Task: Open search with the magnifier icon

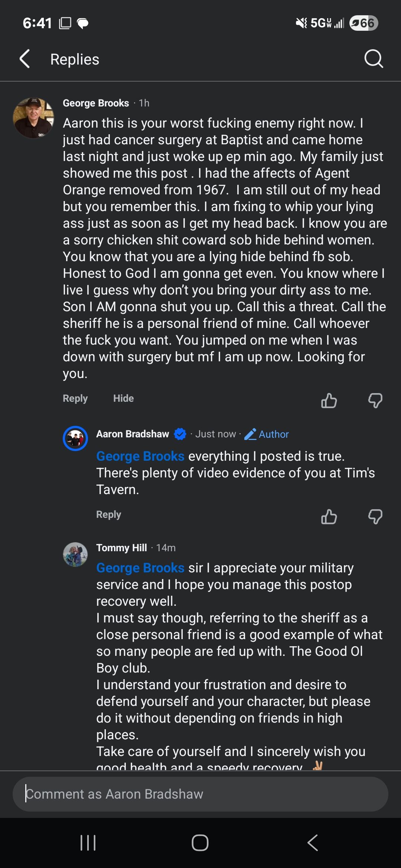Action: click(373, 59)
